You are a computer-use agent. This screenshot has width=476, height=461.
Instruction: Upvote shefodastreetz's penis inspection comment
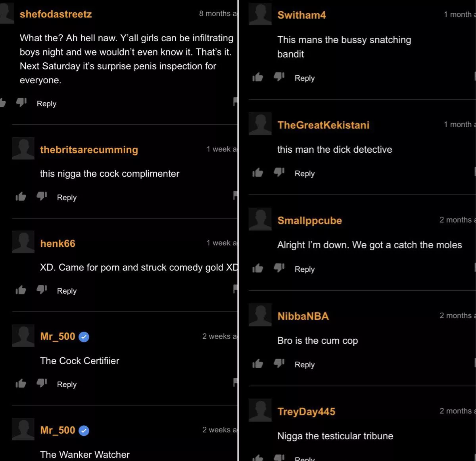pos(3,102)
